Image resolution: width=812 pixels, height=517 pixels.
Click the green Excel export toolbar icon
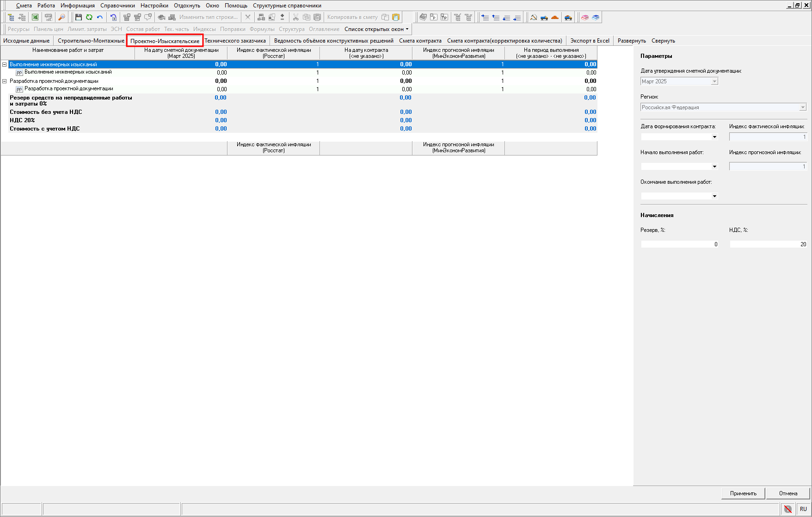[x=35, y=17]
